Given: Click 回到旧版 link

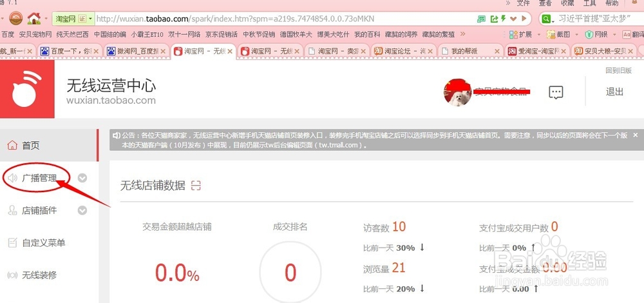Looking at the screenshot, I should (x=618, y=70).
